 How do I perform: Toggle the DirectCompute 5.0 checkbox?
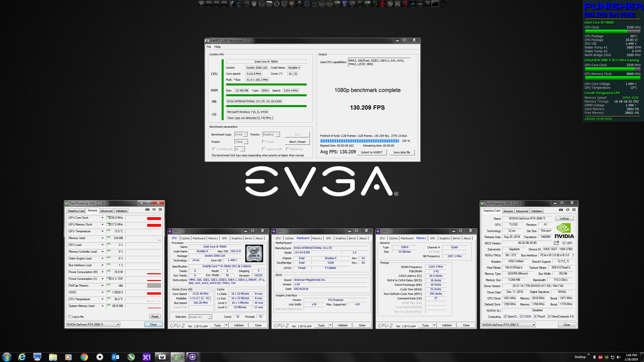(549, 316)
